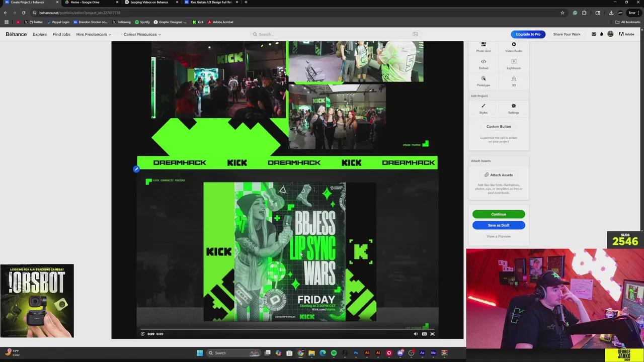
Task: Open the user profile avatar
Action: point(610,34)
